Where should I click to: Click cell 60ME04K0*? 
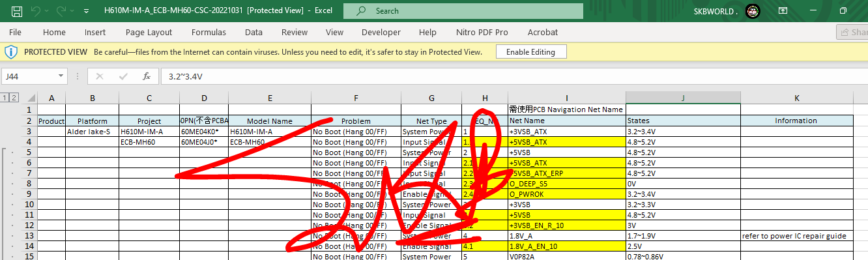[x=204, y=131]
